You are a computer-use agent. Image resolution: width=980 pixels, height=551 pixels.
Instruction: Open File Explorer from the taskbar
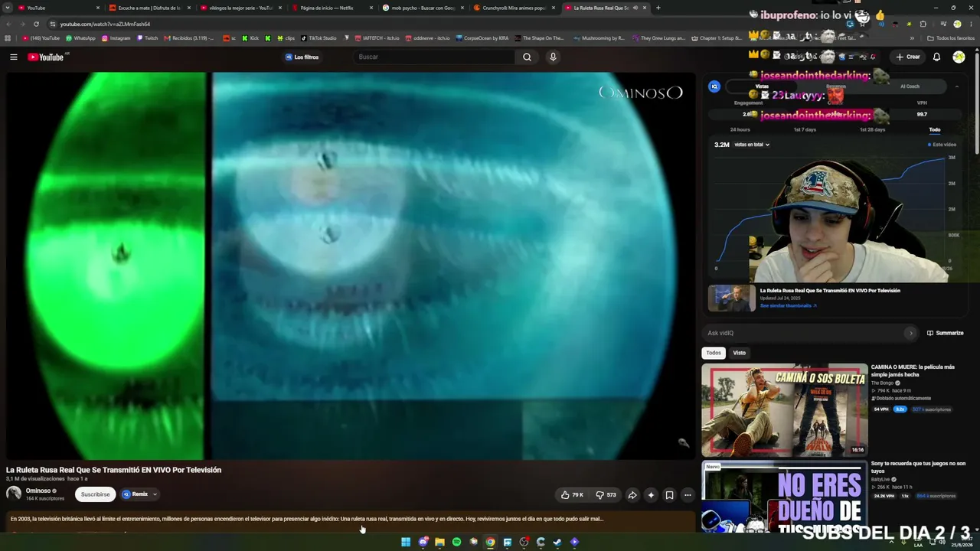tap(439, 542)
